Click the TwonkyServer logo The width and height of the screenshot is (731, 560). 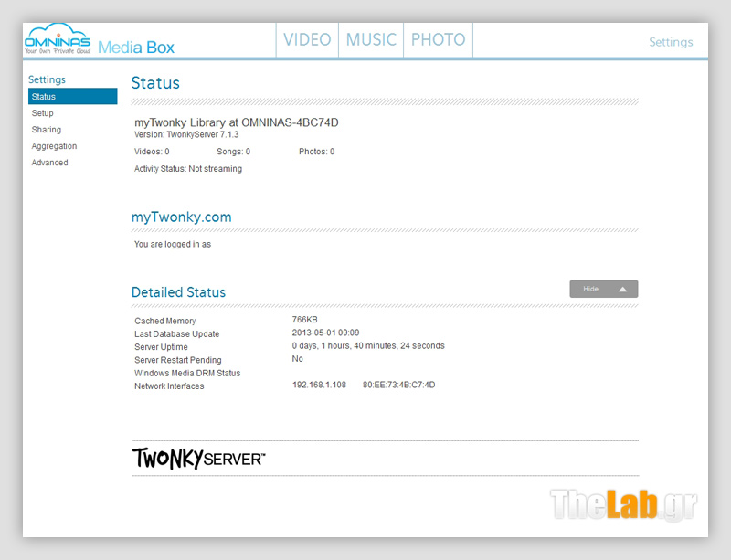coord(198,458)
